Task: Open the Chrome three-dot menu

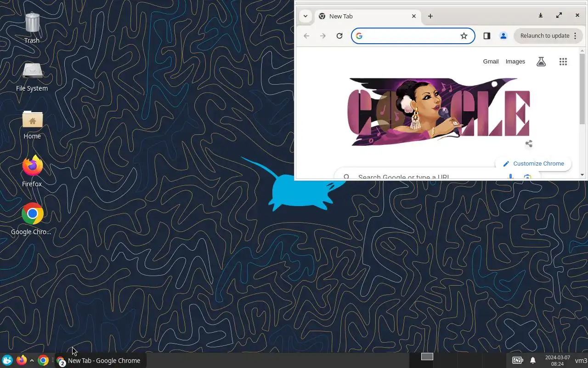Action: 575,36
